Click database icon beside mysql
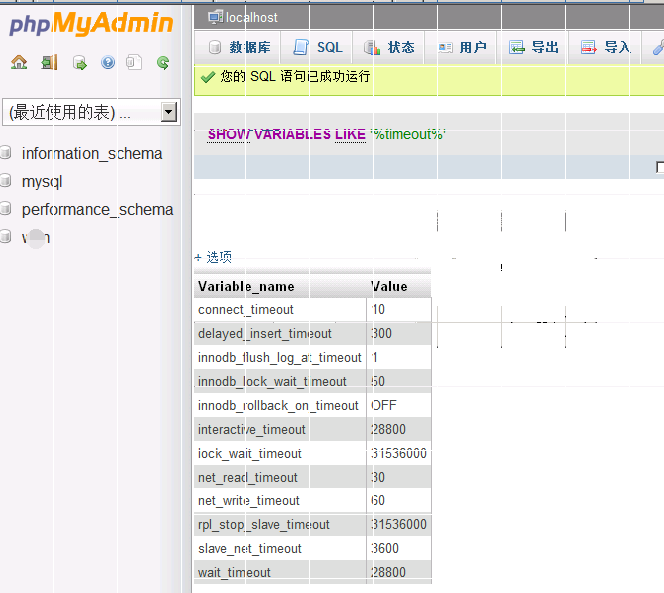The image size is (664, 593). tap(6, 180)
